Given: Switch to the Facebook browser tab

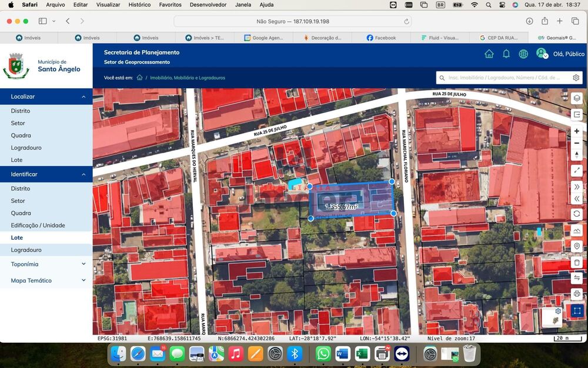Looking at the screenshot, I should (x=381, y=38).
